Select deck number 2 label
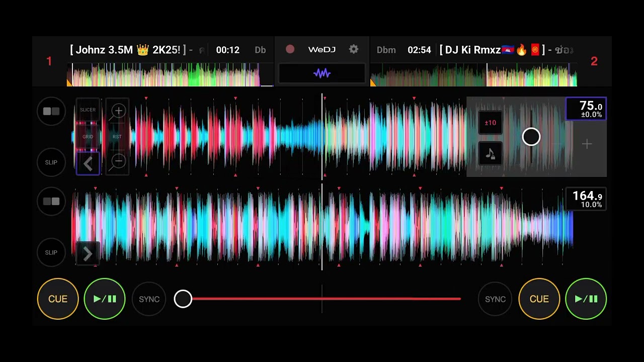The height and width of the screenshot is (362, 644). [x=594, y=61]
